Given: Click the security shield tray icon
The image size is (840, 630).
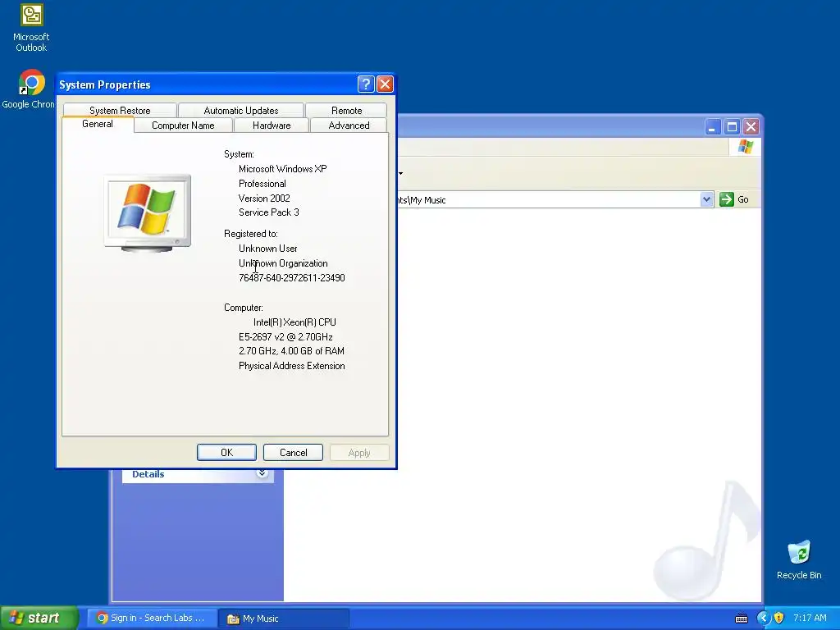Looking at the screenshot, I should (779, 618).
